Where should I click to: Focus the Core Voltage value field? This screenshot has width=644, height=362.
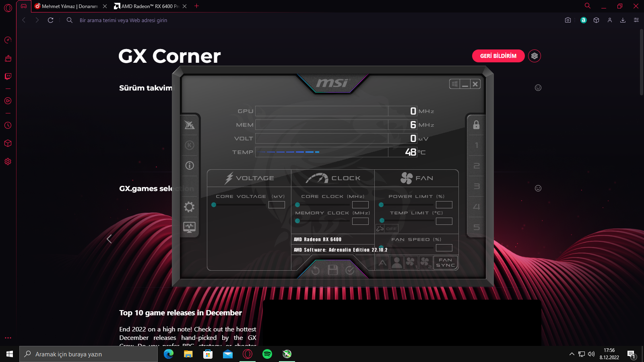(277, 205)
